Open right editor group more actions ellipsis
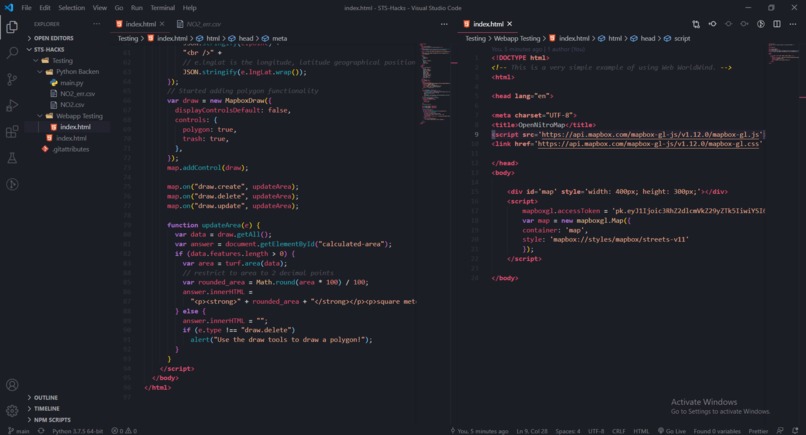Screen dimensions: 806x435 point(793,24)
